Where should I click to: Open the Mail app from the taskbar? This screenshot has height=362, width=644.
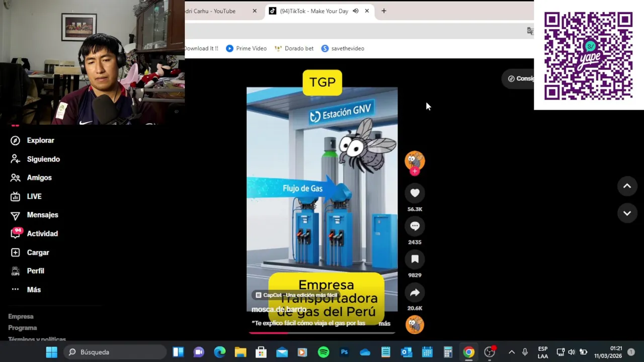click(282, 352)
